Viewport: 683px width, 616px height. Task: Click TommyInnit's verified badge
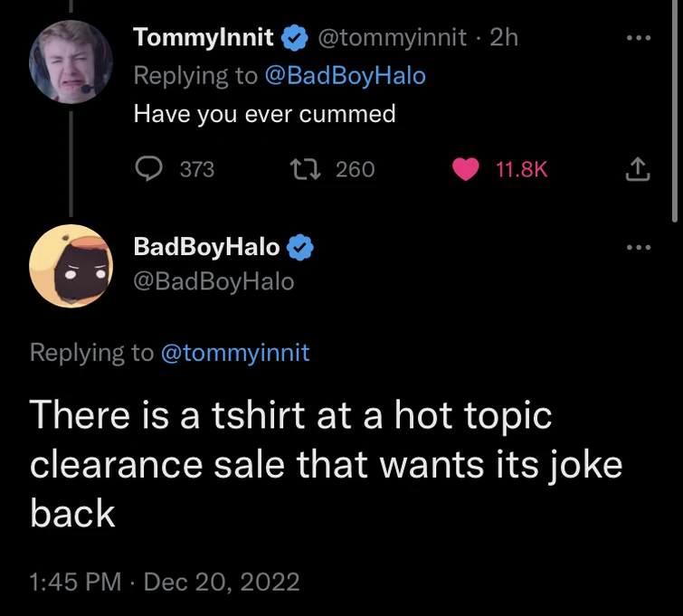(294, 38)
